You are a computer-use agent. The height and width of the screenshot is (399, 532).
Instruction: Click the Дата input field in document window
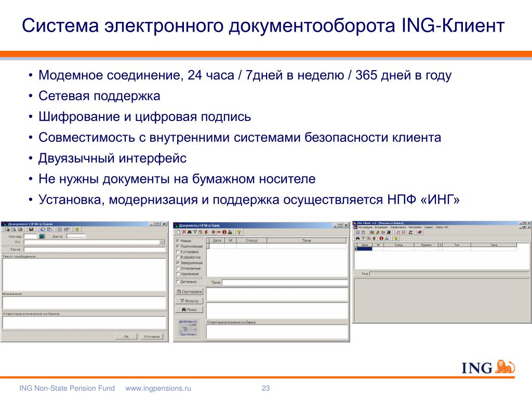[76, 236]
